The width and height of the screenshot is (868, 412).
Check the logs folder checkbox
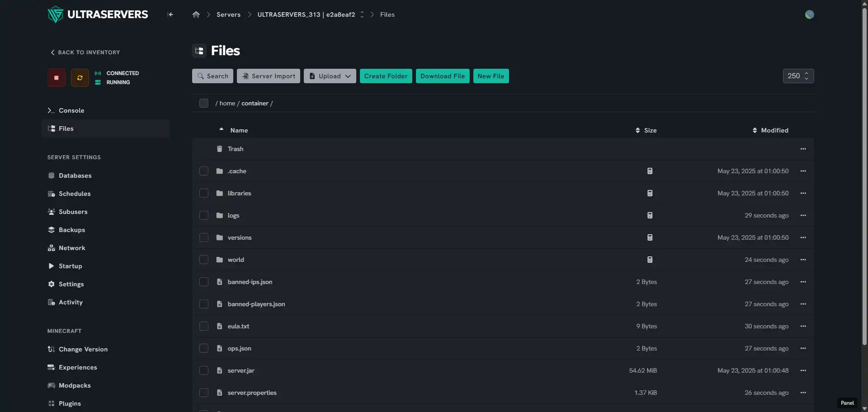point(204,215)
